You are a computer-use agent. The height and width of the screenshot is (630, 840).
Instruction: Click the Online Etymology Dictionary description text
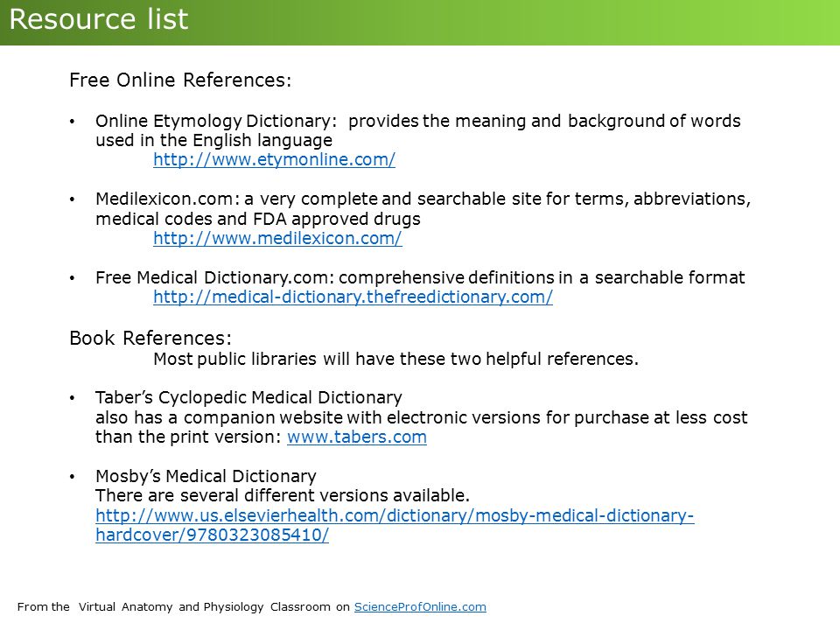(x=418, y=130)
